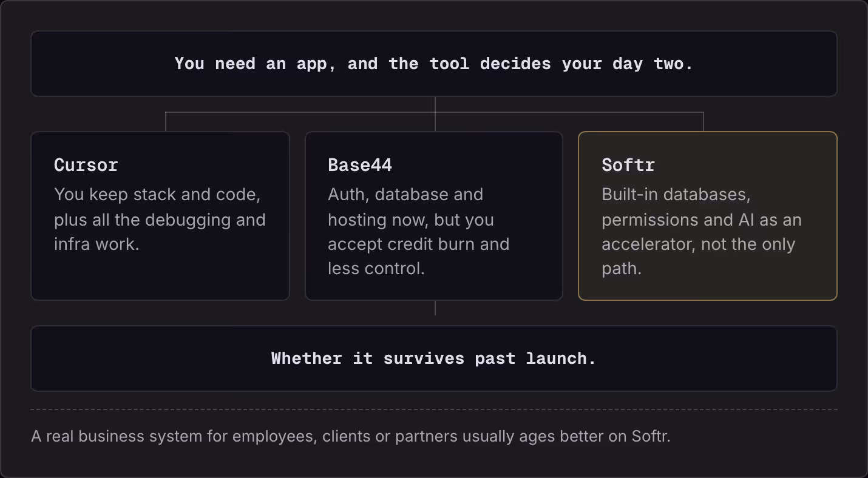Click the headline "You need an app, and the tool decides your day two."
868x478 pixels.
(433, 64)
